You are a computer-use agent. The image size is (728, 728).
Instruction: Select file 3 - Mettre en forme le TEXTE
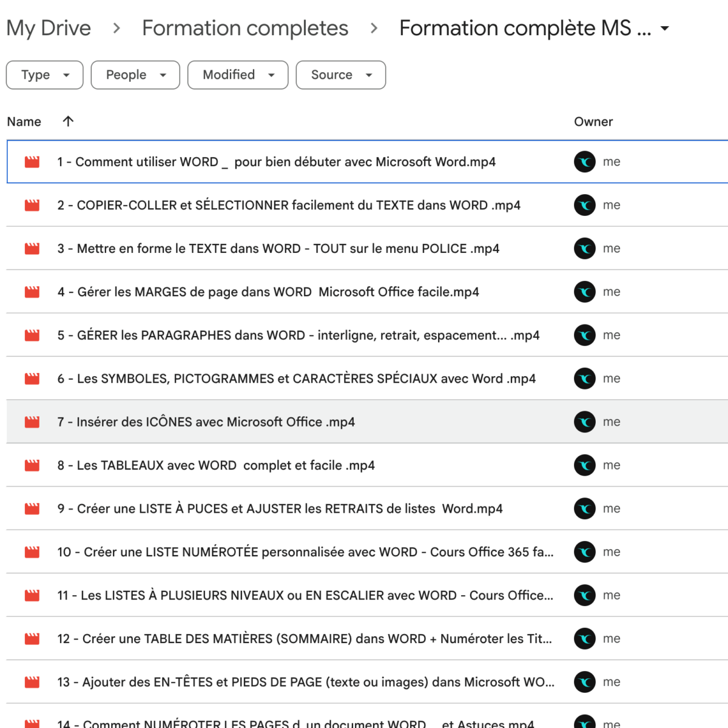click(278, 249)
